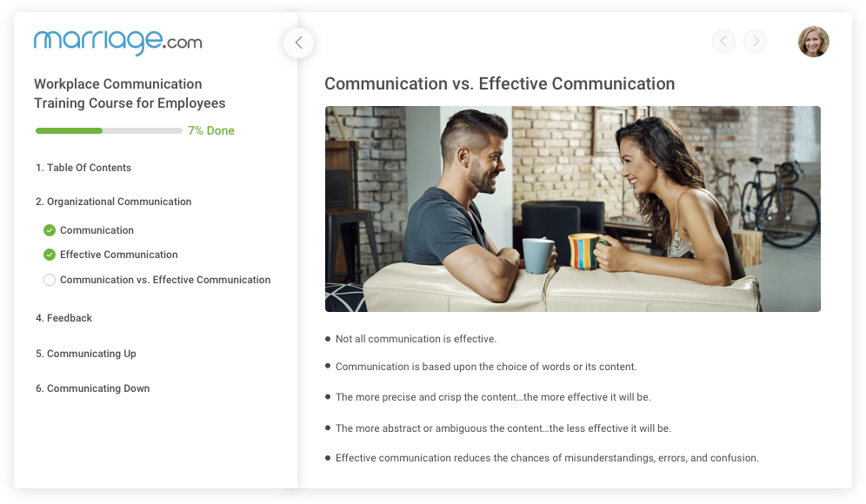
Task: Select Communication vs. Effective Communication lesson
Action: pyautogui.click(x=165, y=280)
